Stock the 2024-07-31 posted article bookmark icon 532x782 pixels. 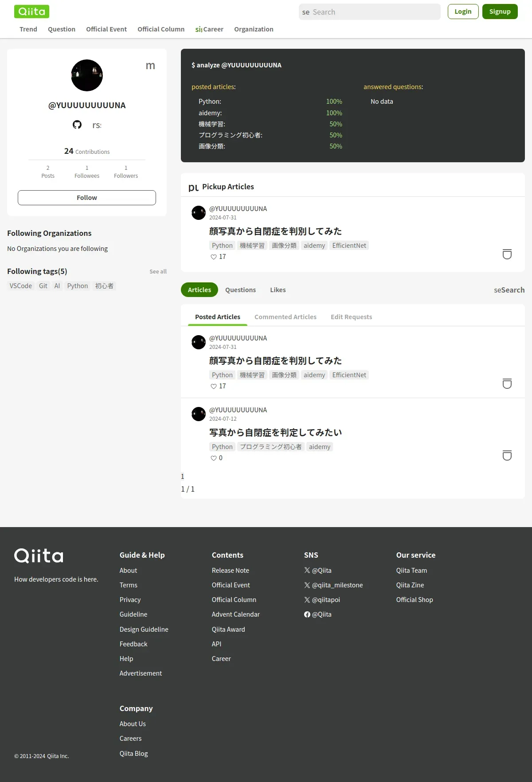pos(507,383)
